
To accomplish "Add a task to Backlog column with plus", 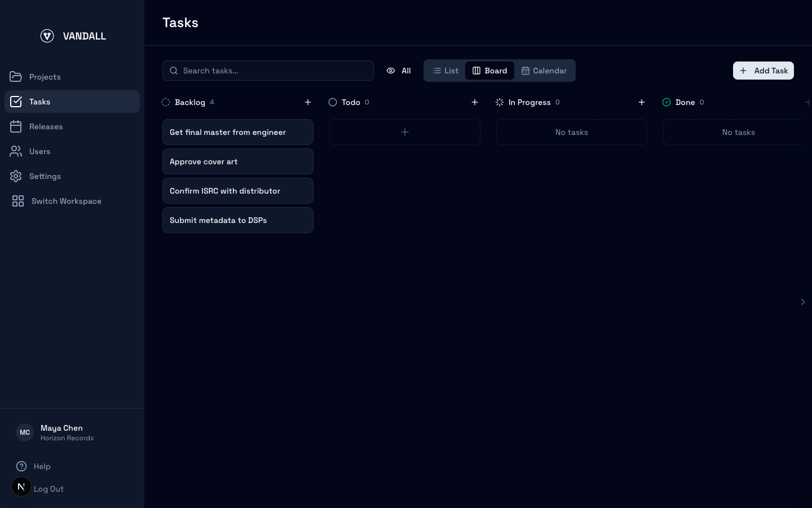I will tap(308, 102).
